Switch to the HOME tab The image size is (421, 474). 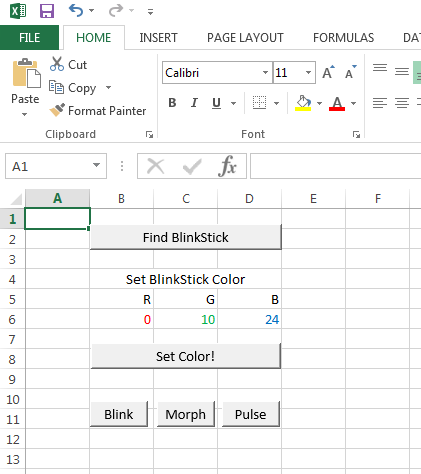click(x=94, y=38)
